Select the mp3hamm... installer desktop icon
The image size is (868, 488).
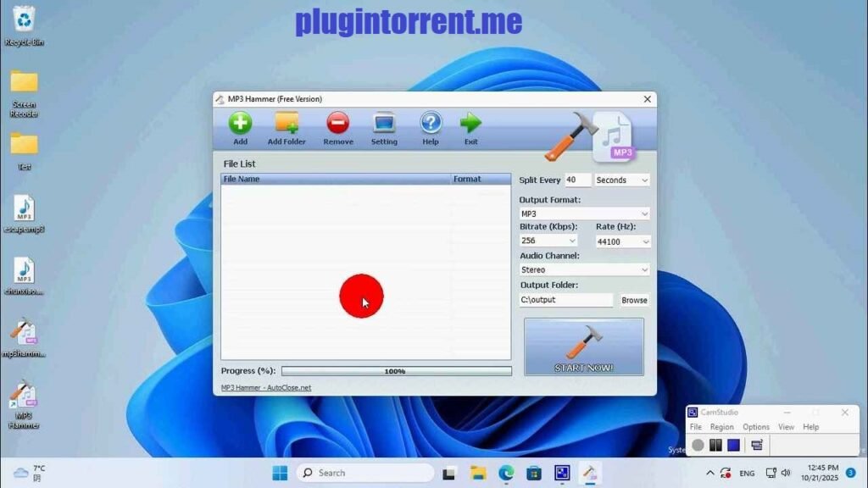(24, 338)
